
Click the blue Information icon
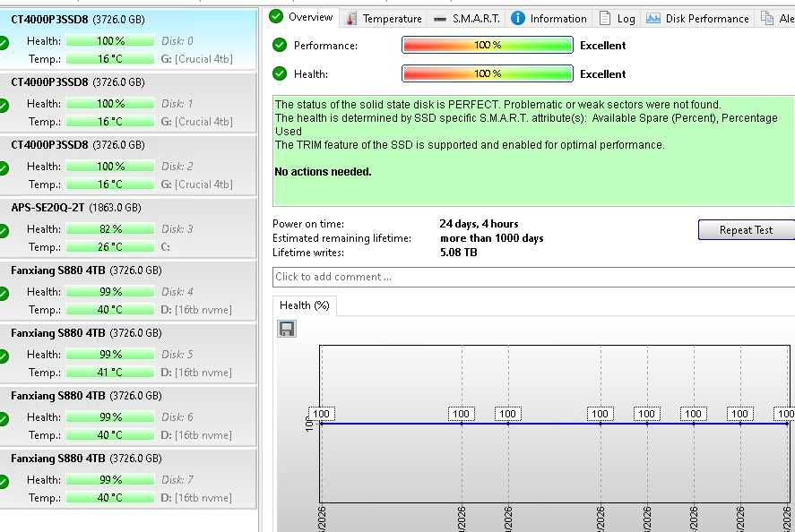pos(518,18)
